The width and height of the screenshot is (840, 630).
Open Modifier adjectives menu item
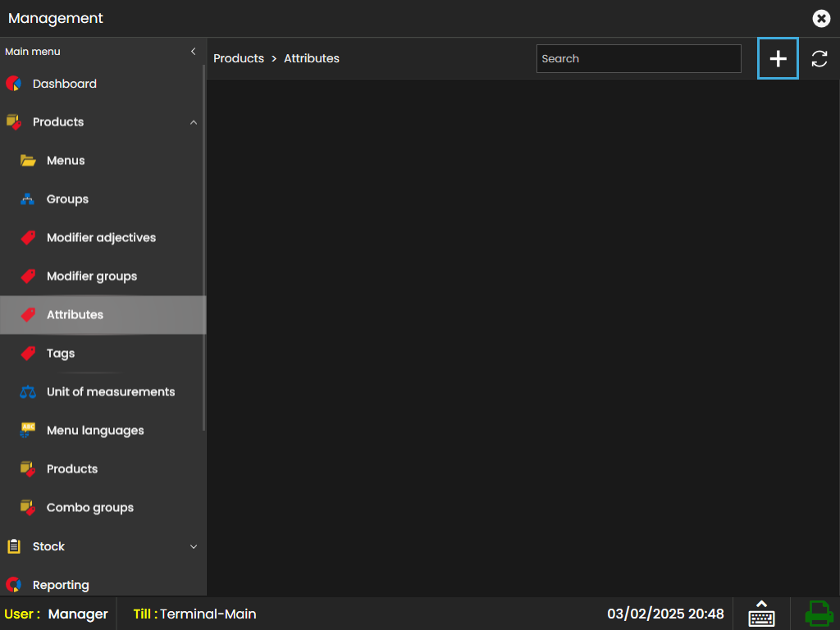[101, 238]
